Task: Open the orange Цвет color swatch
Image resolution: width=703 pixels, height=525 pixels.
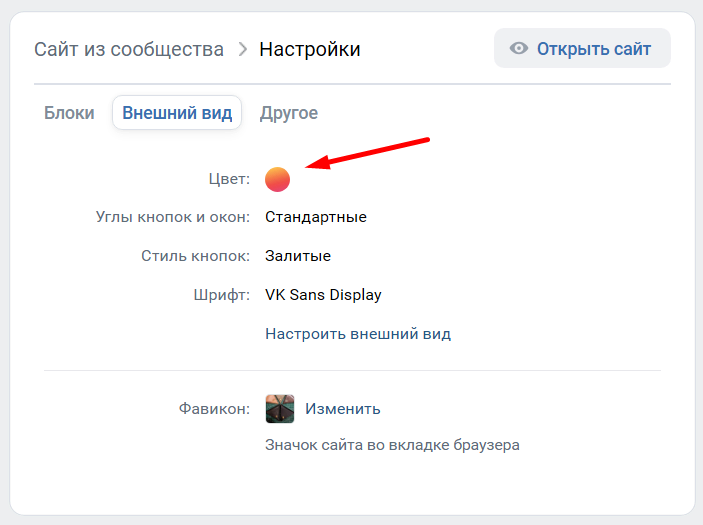Action: [278, 179]
